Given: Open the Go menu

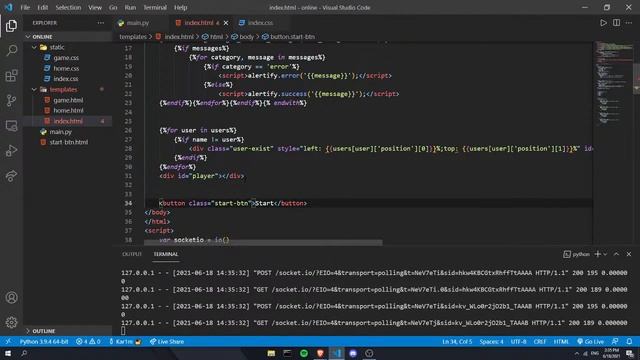Looking at the screenshot, I should click(113, 7).
